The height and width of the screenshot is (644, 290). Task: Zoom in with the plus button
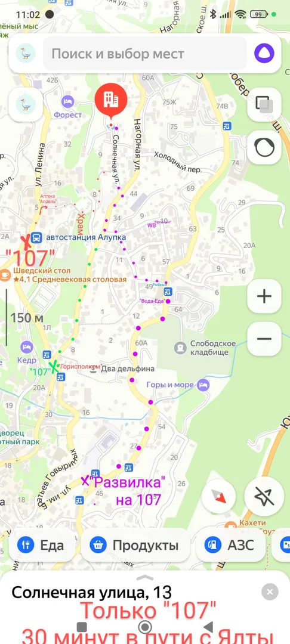click(x=264, y=296)
